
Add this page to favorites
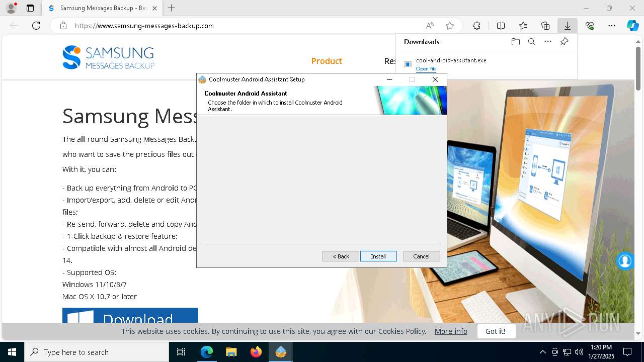450,26
